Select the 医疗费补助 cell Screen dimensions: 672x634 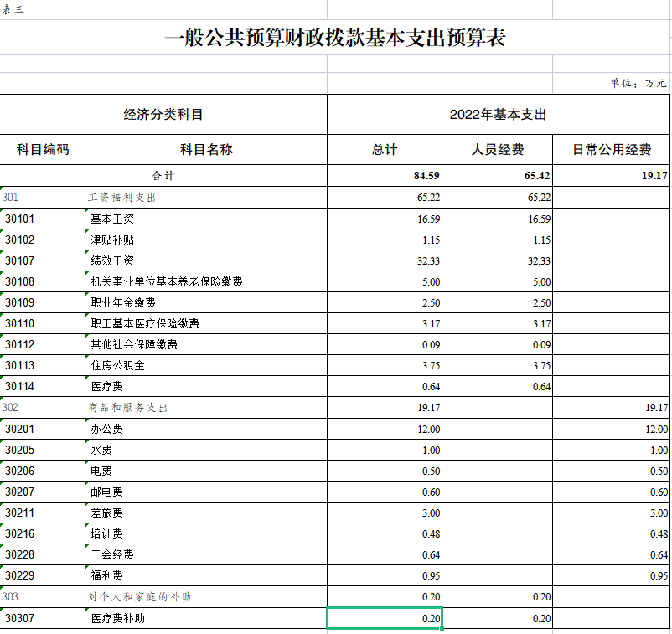click(206, 619)
